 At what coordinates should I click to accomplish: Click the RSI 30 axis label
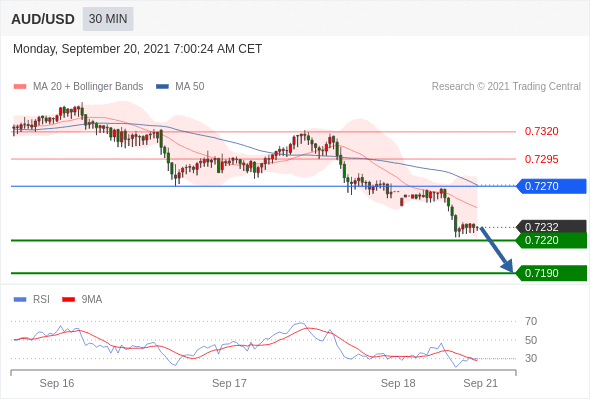click(x=531, y=358)
